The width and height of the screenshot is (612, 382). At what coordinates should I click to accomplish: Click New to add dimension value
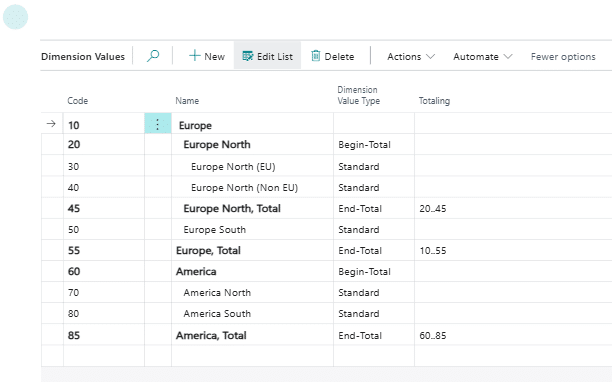point(207,56)
